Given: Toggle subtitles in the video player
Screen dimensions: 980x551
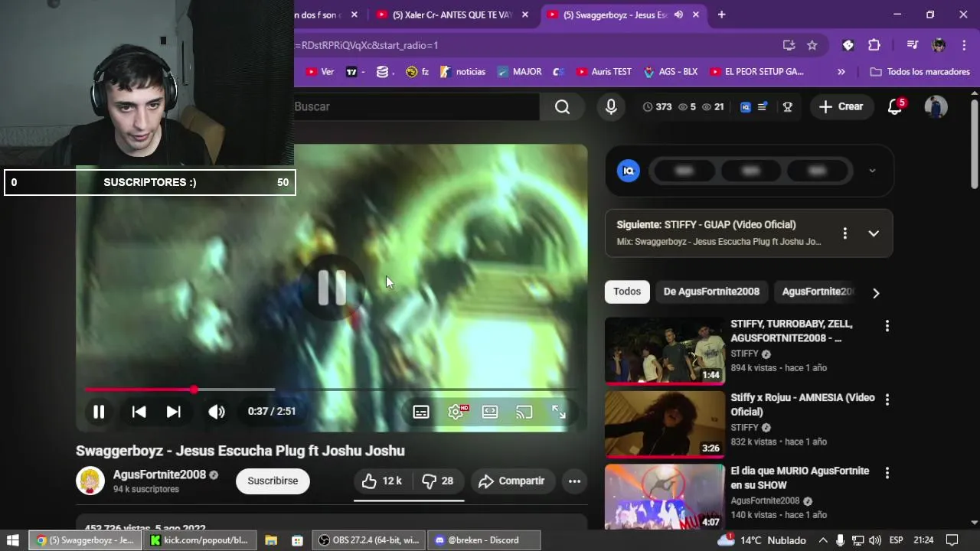Looking at the screenshot, I should (x=421, y=412).
